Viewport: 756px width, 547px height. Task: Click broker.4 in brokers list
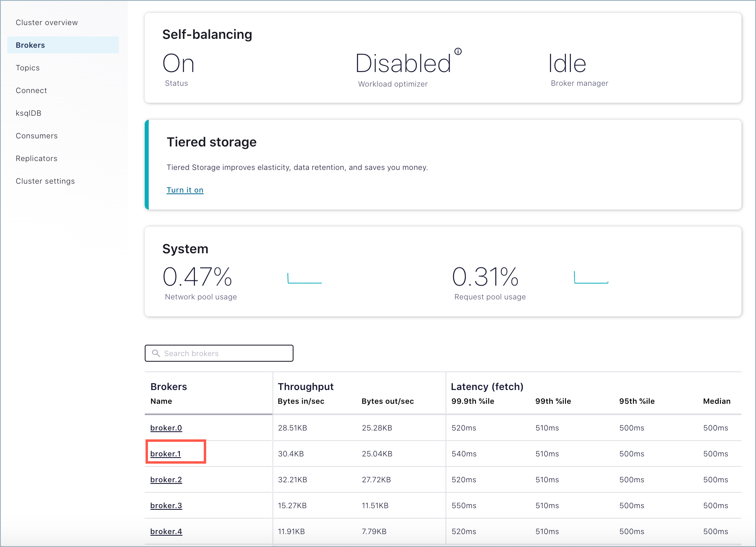click(166, 532)
